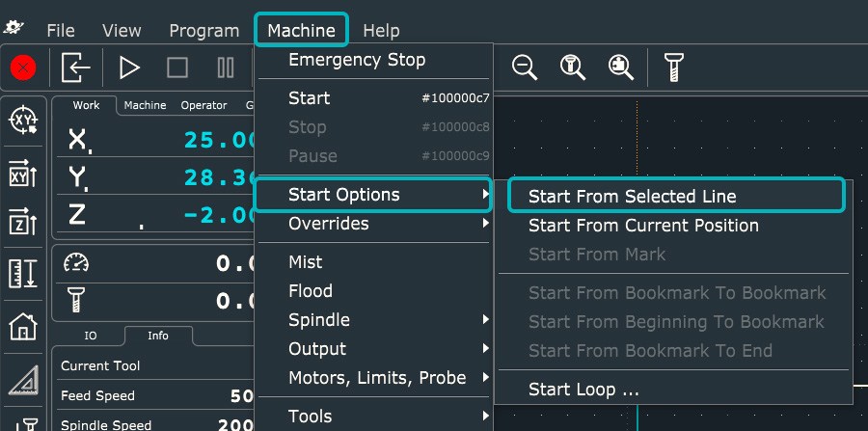Click the Pause toolbar button
The width and height of the screenshot is (868, 431).
226,67
